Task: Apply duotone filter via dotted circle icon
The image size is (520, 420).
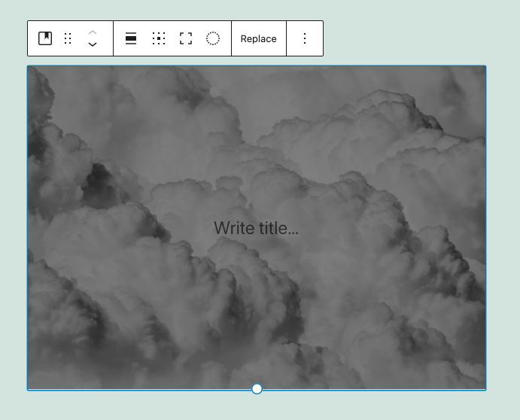Action: coord(212,38)
